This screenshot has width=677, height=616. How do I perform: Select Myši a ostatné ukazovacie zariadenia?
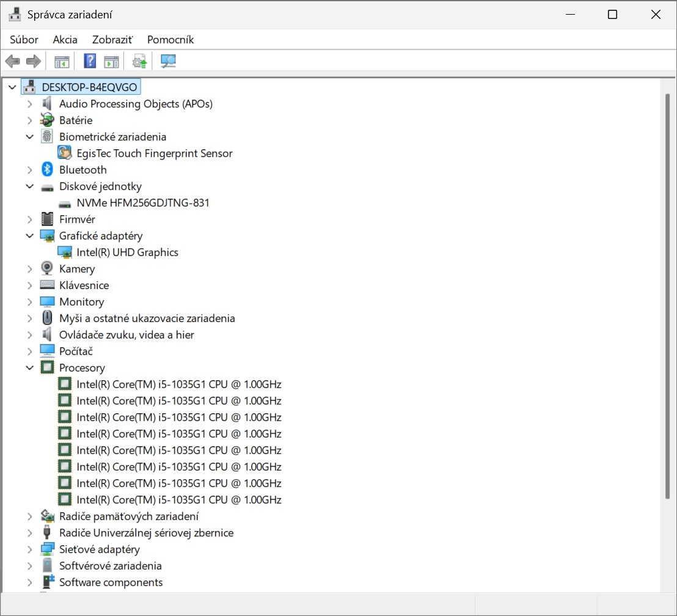pyautogui.click(x=147, y=318)
